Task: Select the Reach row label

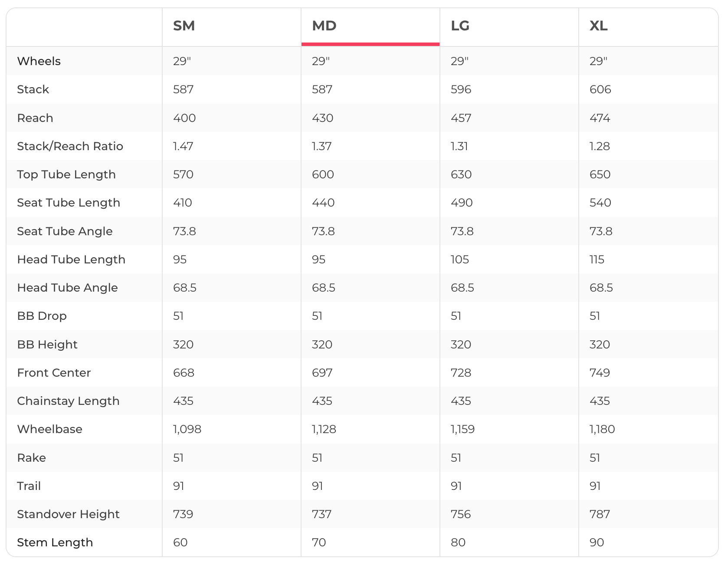Action: [35, 118]
